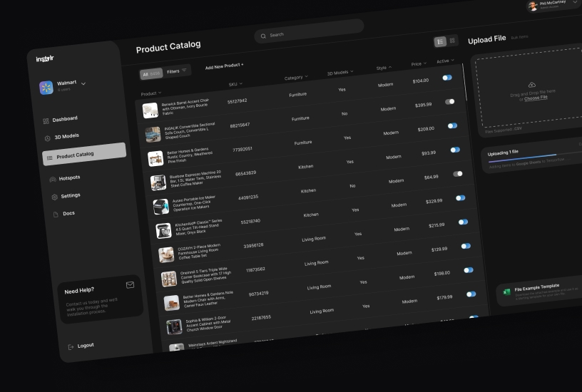The width and height of the screenshot is (582, 392).
Task: Open the Sophia & William accent cabinet thumbnail
Action: (174, 327)
